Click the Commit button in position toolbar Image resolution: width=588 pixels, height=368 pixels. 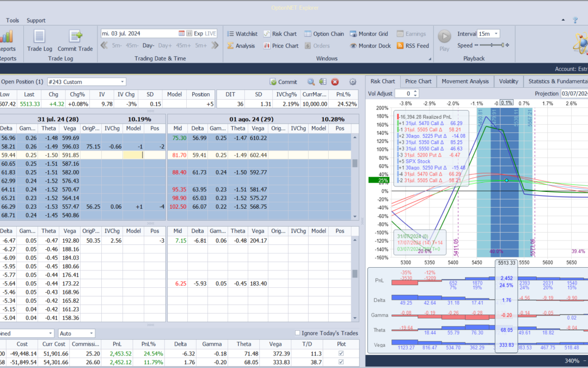coord(284,82)
